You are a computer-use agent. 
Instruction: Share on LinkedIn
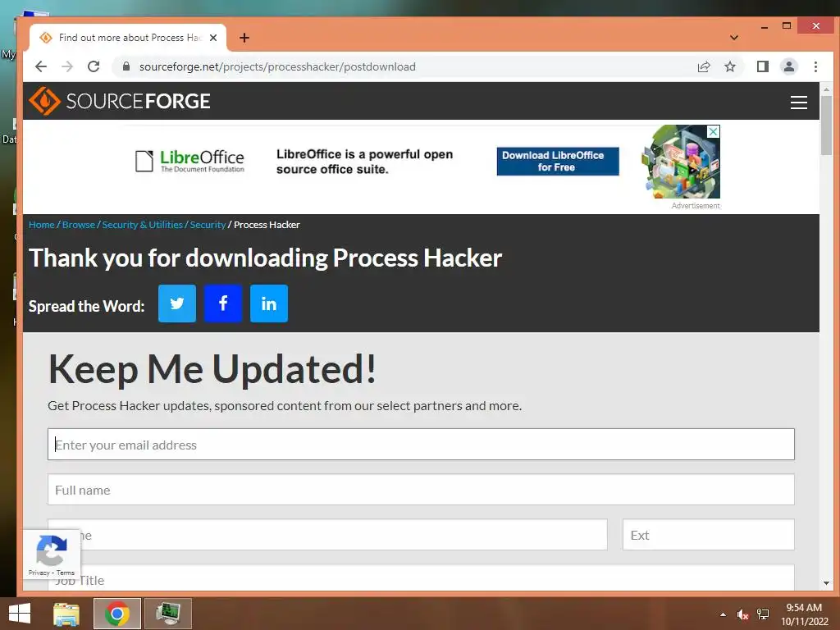pos(269,304)
